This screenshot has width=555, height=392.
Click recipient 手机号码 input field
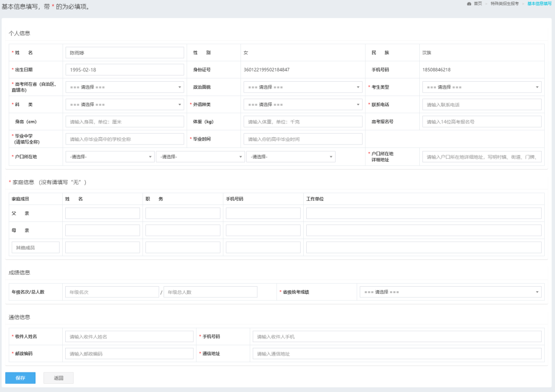397,337
